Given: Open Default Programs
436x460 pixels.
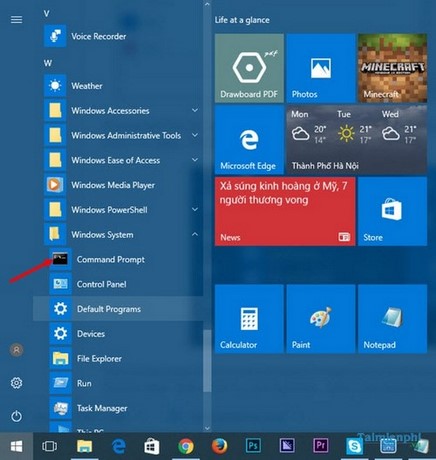Looking at the screenshot, I should point(118,309).
